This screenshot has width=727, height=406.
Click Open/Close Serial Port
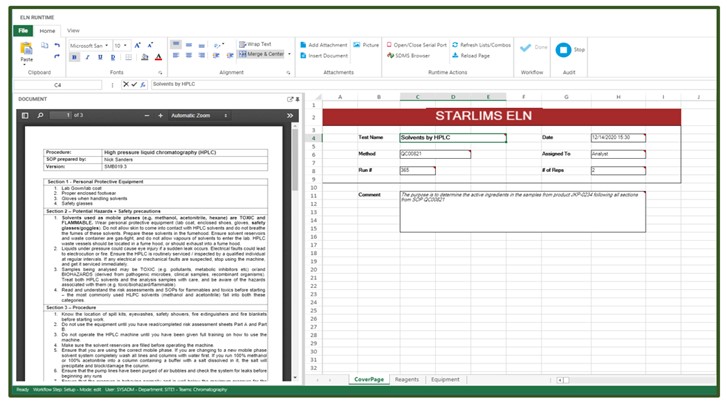tap(416, 45)
